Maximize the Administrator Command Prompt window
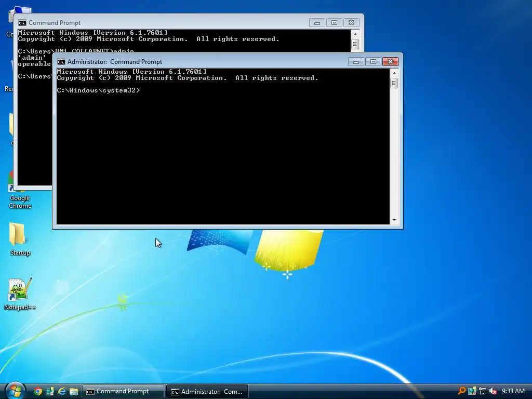532x399 pixels. [x=373, y=62]
